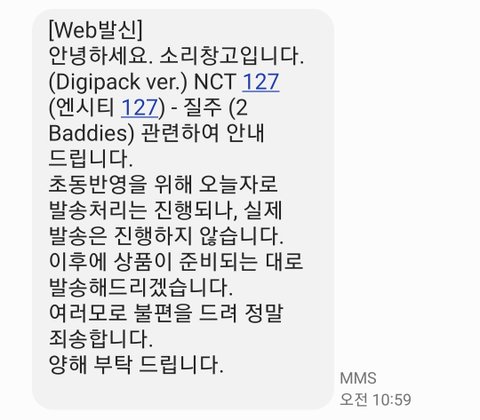
Task: Tap the 발송은 진행하지 않습니다. line
Action: click(166, 236)
